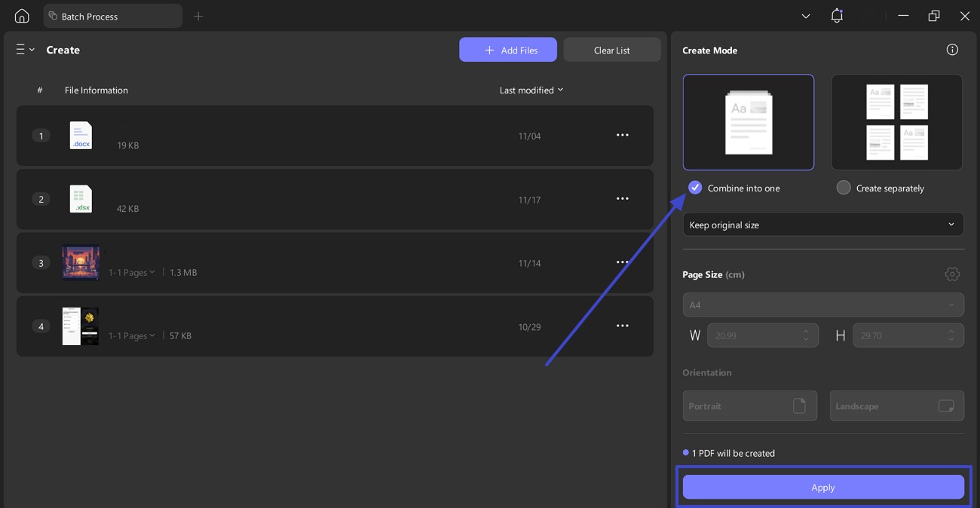Select the .xlsx file icon
Image resolution: width=980 pixels, height=508 pixels.
tap(81, 199)
